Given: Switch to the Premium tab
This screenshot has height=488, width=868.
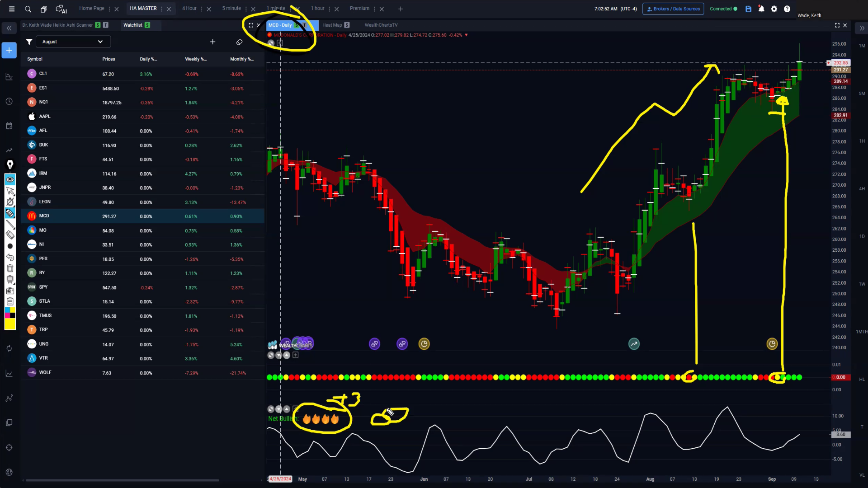Looking at the screenshot, I should [359, 8].
